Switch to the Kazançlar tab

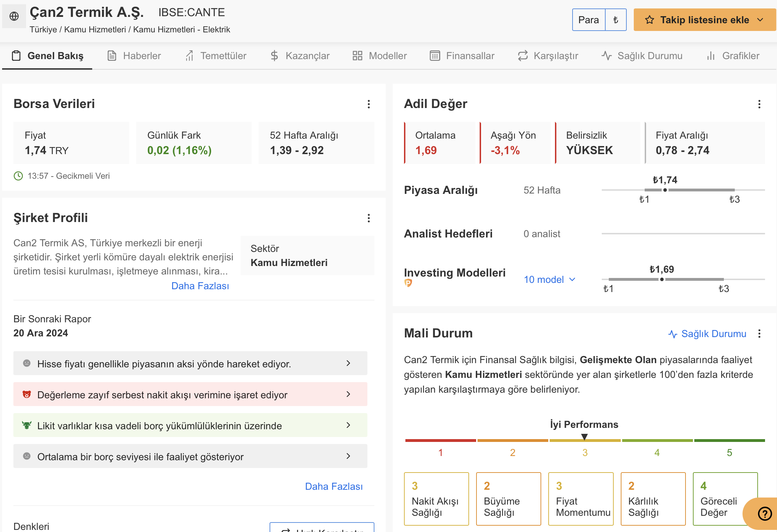[300, 56]
